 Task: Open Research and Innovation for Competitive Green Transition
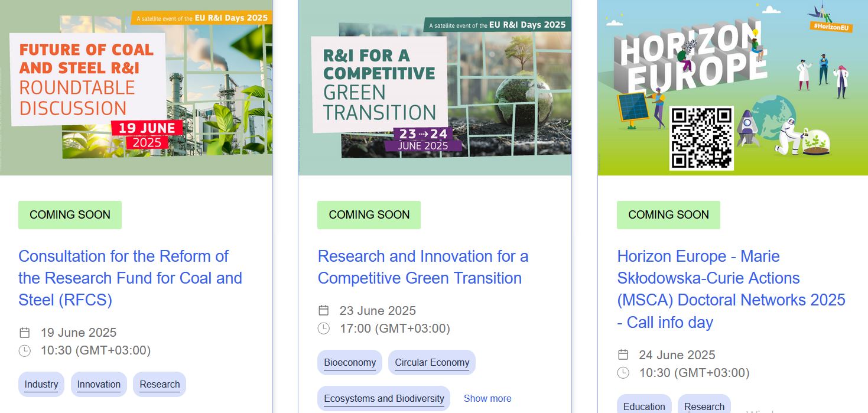[x=422, y=267]
